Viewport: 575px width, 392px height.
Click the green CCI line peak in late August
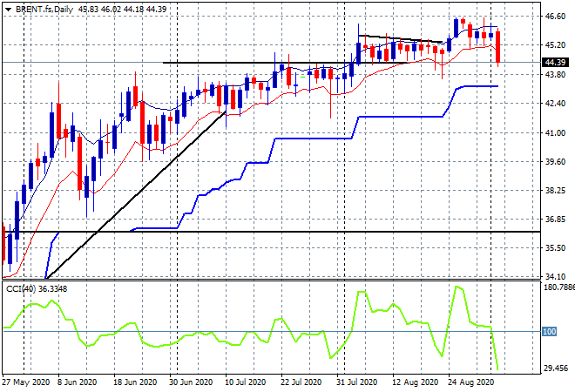coord(457,287)
